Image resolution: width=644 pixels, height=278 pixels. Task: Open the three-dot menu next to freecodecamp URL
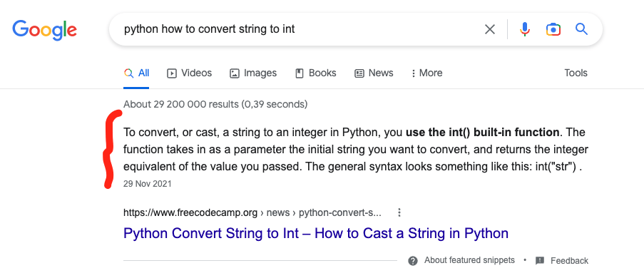pyautogui.click(x=399, y=212)
